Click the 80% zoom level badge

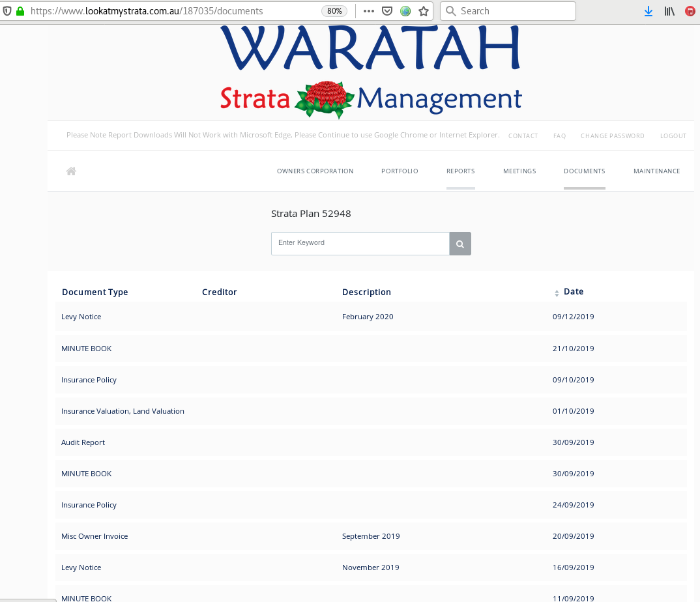point(334,11)
